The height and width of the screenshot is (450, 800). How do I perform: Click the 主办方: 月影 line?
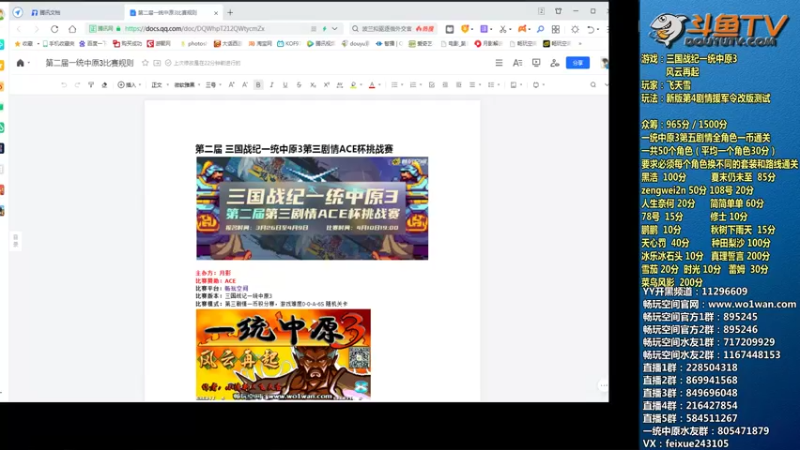[x=213, y=273]
